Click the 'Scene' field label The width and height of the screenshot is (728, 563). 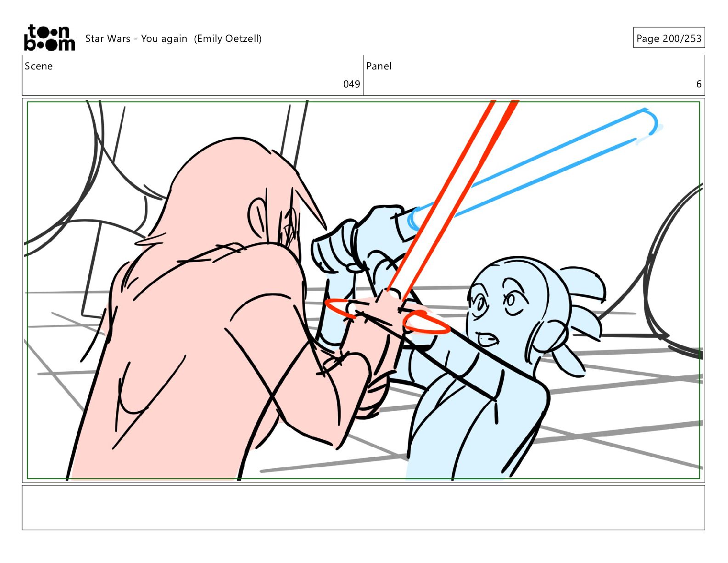pos(39,66)
